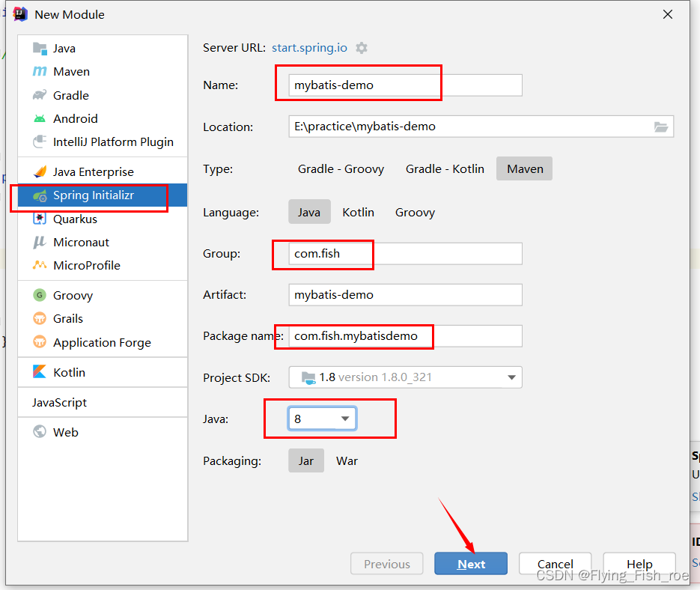
Task: Open the Java version dropdown
Action: point(322,419)
